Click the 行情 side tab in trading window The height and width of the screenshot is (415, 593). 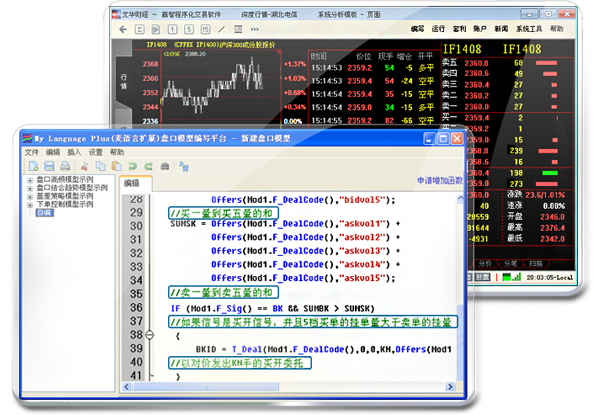124,81
